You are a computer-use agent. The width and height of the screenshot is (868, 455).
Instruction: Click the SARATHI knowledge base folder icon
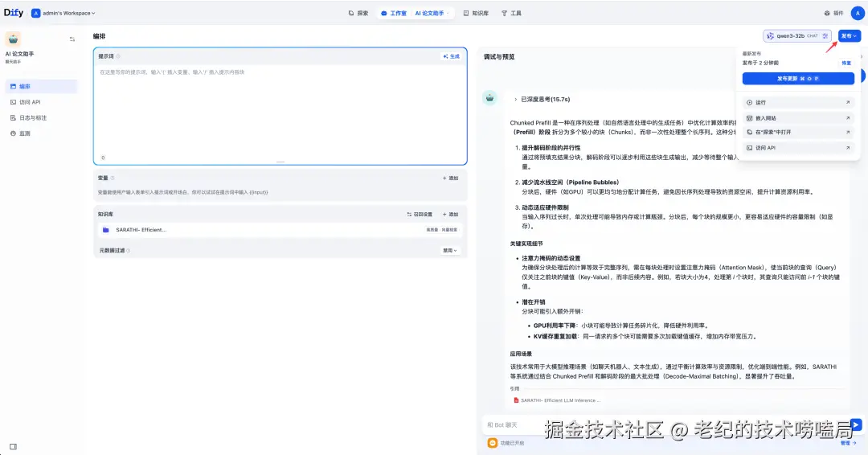tap(106, 230)
